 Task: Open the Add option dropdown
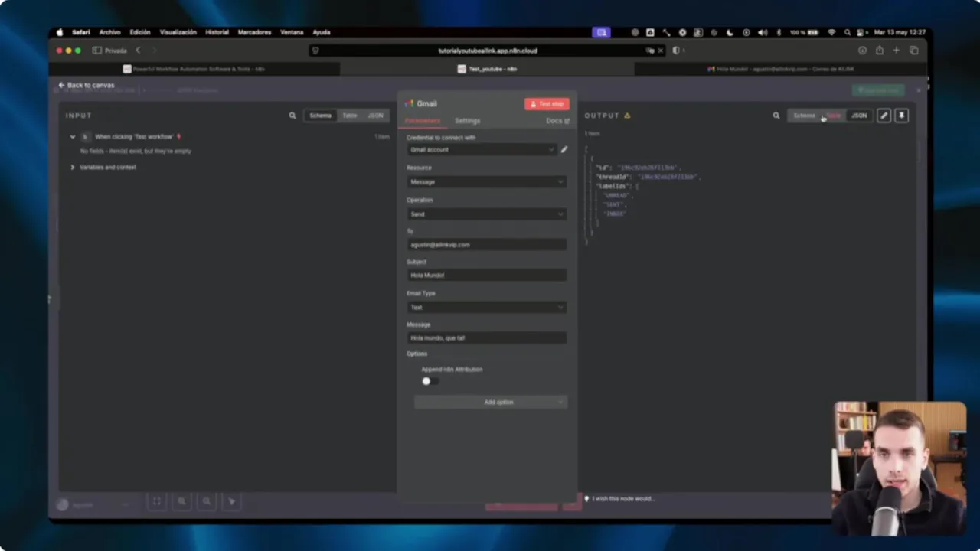[x=491, y=403]
